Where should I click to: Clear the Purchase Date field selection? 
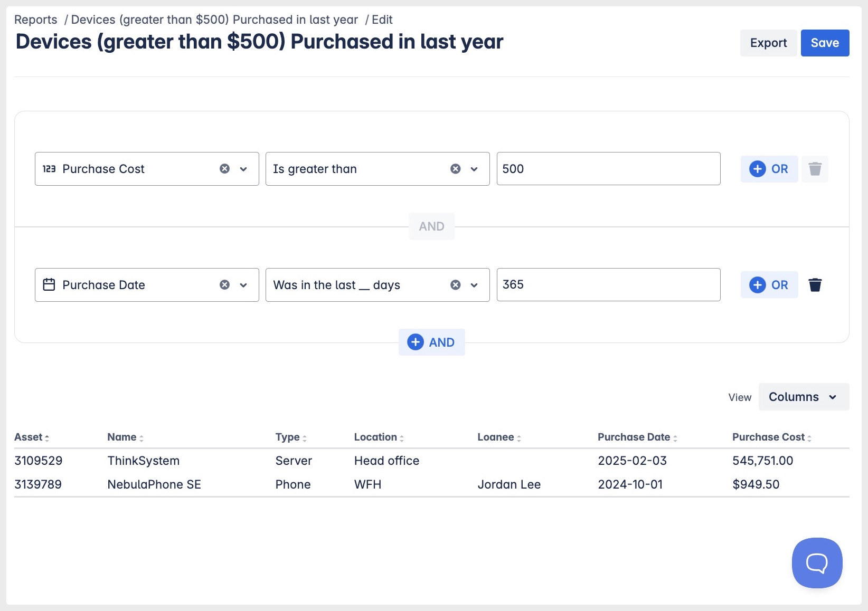tap(224, 285)
